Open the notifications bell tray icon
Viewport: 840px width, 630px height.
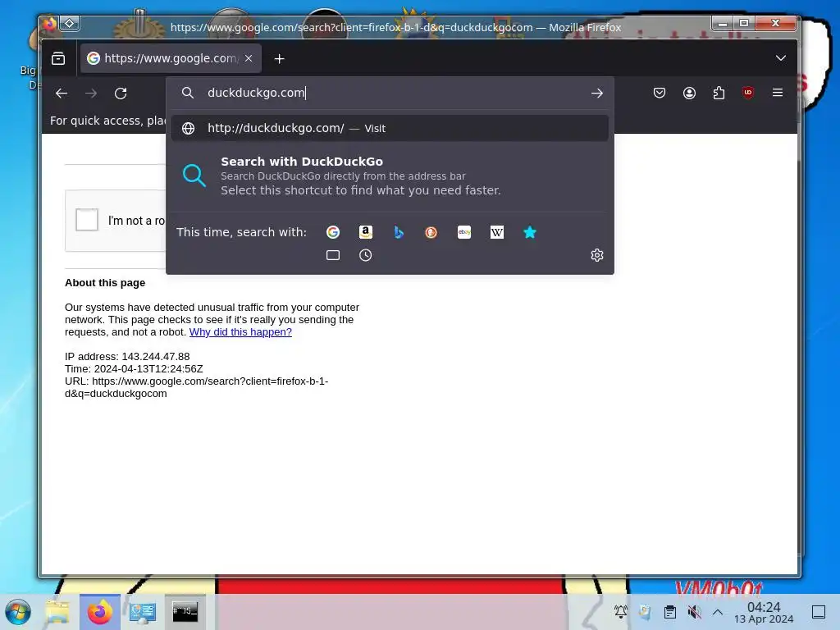point(621,612)
